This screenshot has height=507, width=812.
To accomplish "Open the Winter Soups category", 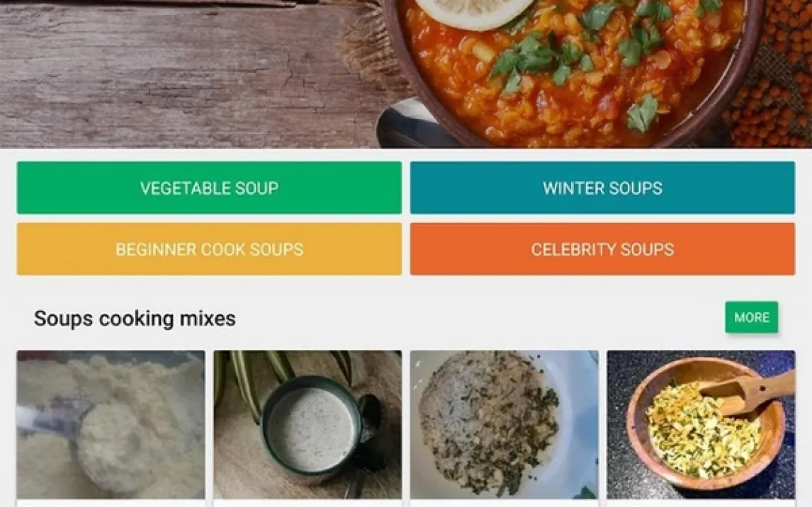I will pyautogui.click(x=602, y=188).
